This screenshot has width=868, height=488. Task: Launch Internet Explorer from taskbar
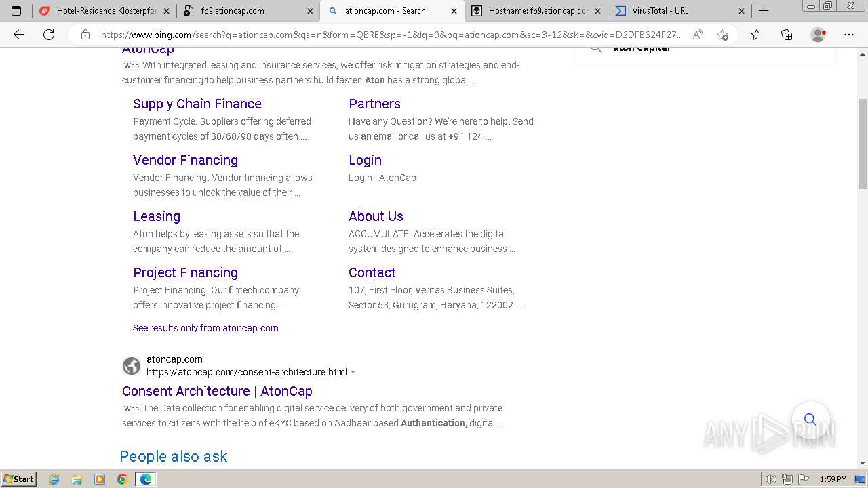[x=54, y=479]
